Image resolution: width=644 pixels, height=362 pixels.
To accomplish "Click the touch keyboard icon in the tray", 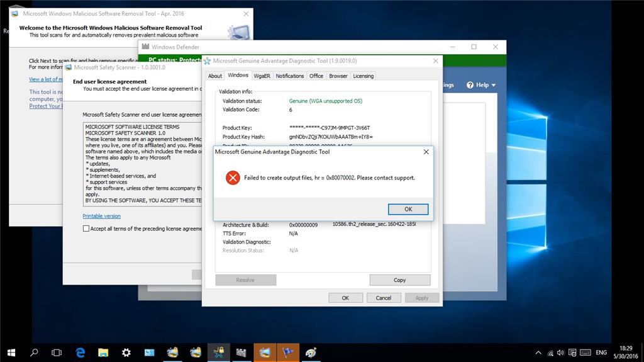I will tap(586, 353).
